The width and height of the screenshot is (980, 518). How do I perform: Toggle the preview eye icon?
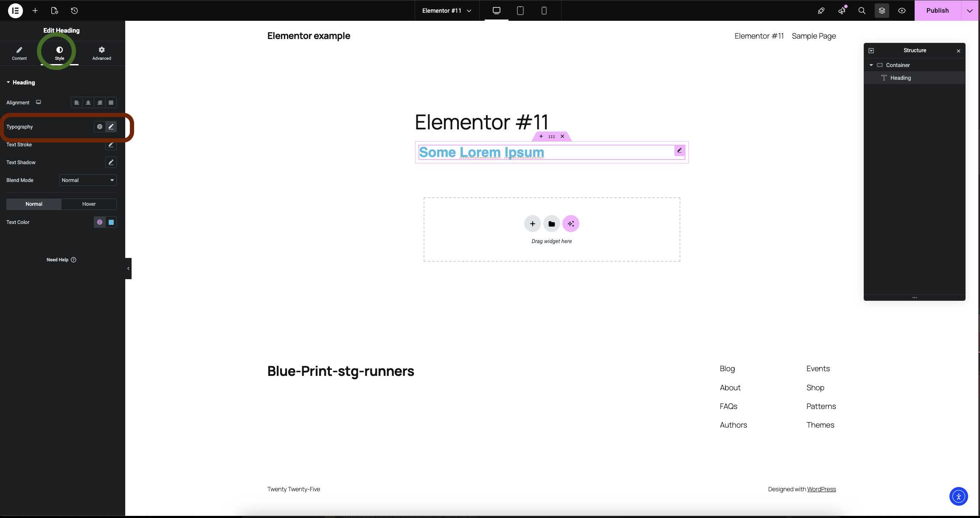901,11
